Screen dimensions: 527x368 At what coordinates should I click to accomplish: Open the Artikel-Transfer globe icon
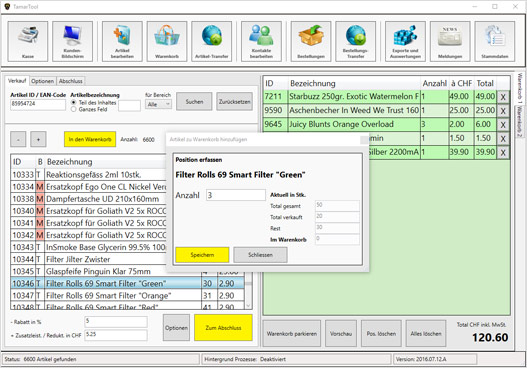(211, 41)
